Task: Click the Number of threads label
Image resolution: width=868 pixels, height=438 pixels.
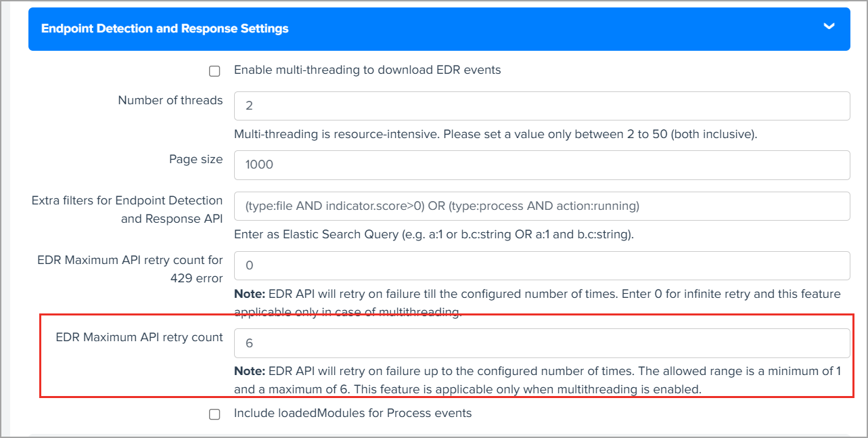Action: [x=170, y=100]
